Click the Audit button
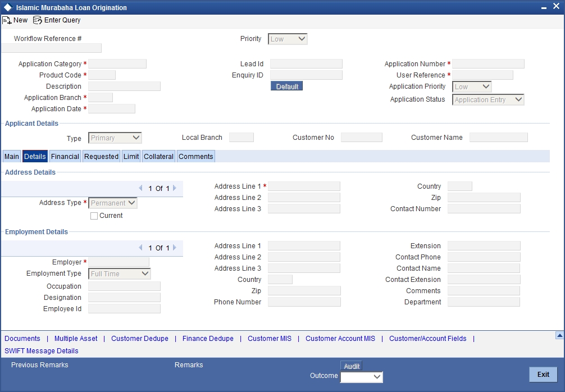Viewport: 565px width, 392px height. coord(352,366)
